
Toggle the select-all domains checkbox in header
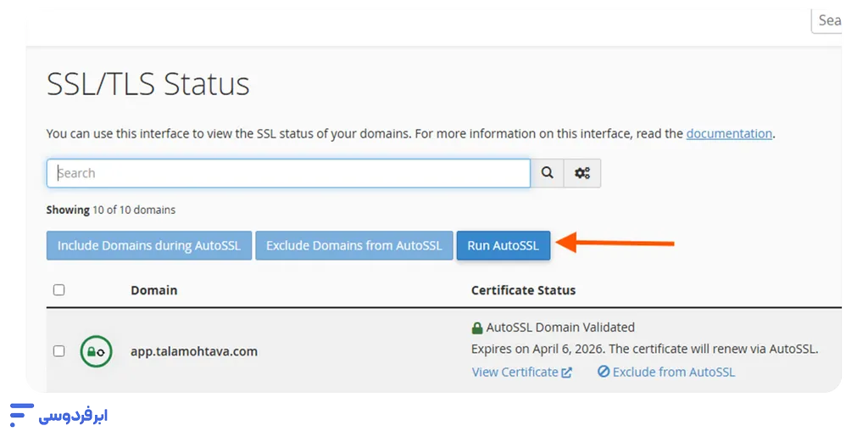pyautogui.click(x=58, y=289)
